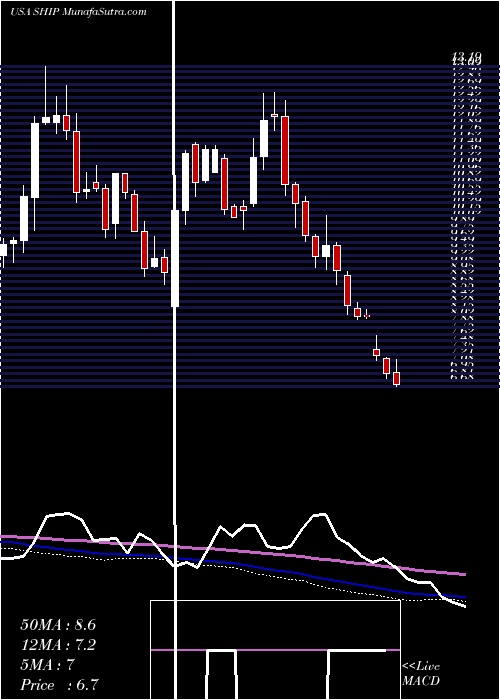Image resolution: width=500 pixels, height=700 pixels.
Task: Click the 13.10 top price axis label
Action: 467,56
